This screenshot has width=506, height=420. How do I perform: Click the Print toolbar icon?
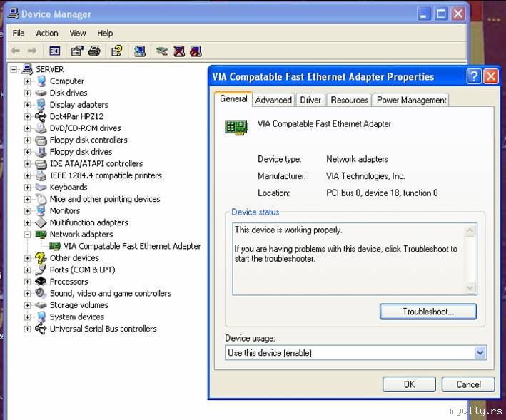[x=94, y=51]
